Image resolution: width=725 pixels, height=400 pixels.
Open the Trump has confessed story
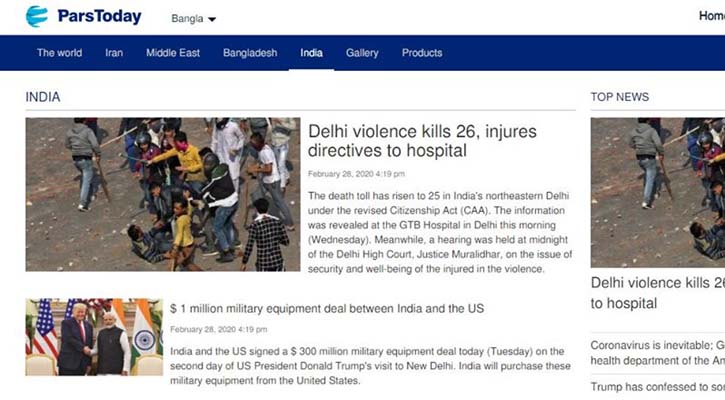click(x=657, y=387)
